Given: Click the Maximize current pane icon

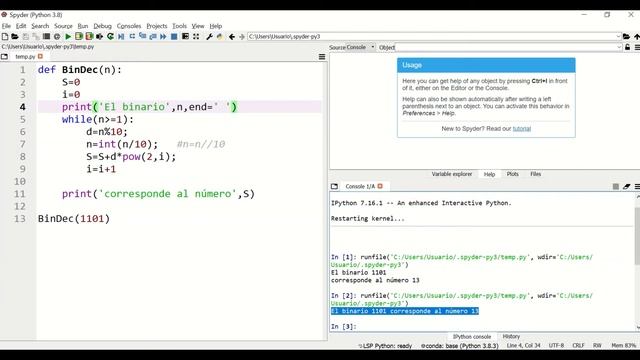Looking at the screenshot, I should click(x=185, y=37).
